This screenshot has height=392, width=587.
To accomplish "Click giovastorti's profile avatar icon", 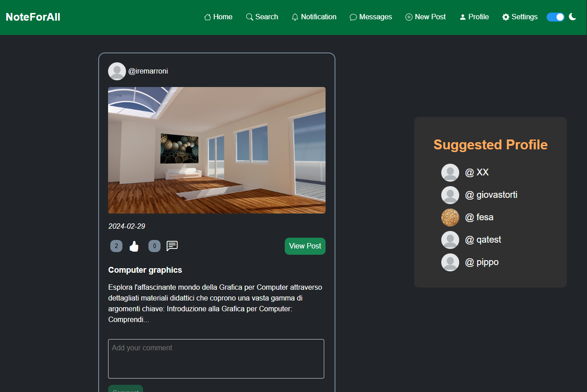I will pos(450,195).
